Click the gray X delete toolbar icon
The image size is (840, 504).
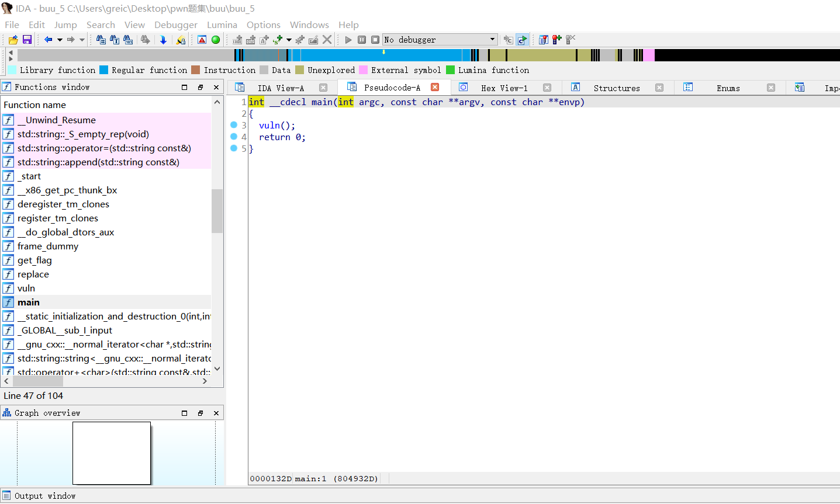coord(327,40)
